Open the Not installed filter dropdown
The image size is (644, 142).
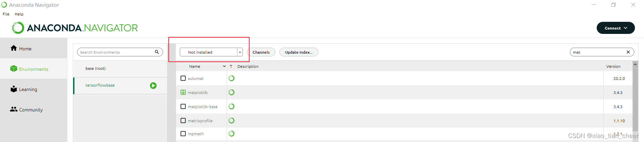click(211, 52)
